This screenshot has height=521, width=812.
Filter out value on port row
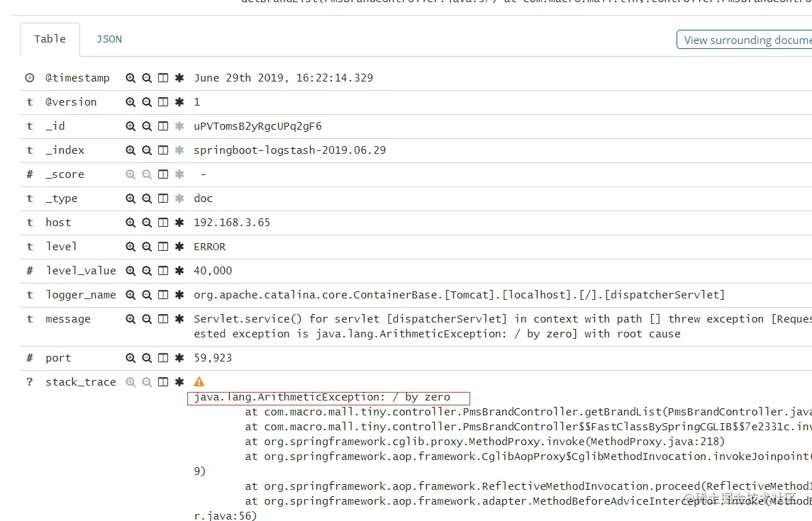pyautogui.click(x=147, y=358)
